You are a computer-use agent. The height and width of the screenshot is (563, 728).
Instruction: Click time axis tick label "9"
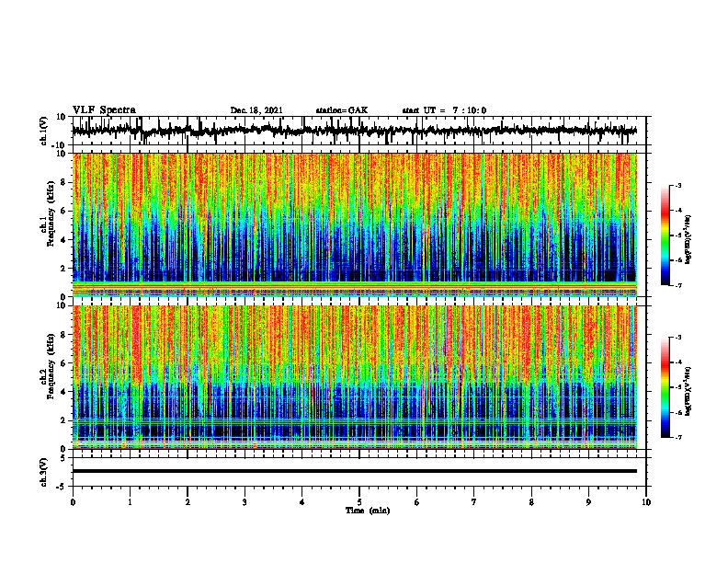588,502
